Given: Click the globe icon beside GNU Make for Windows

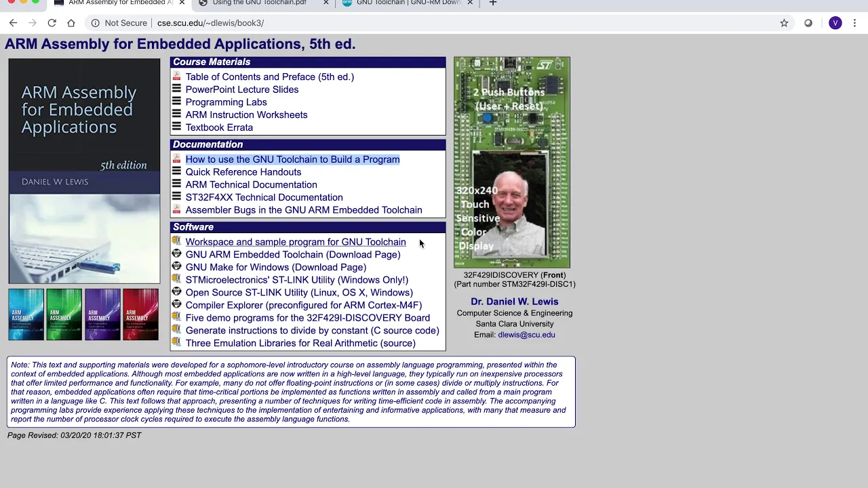Looking at the screenshot, I should (x=176, y=267).
